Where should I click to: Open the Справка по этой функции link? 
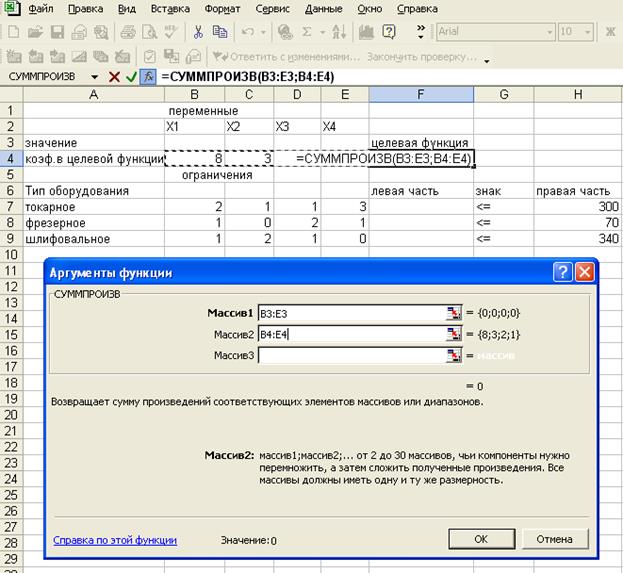pyautogui.click(x=115, y=540)
